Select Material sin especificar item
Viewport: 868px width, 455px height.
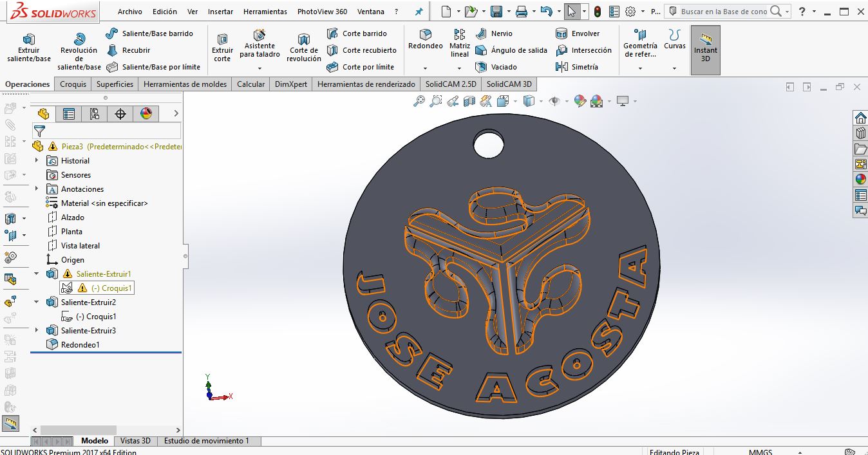pyautogui.click(x=97, y=203)
